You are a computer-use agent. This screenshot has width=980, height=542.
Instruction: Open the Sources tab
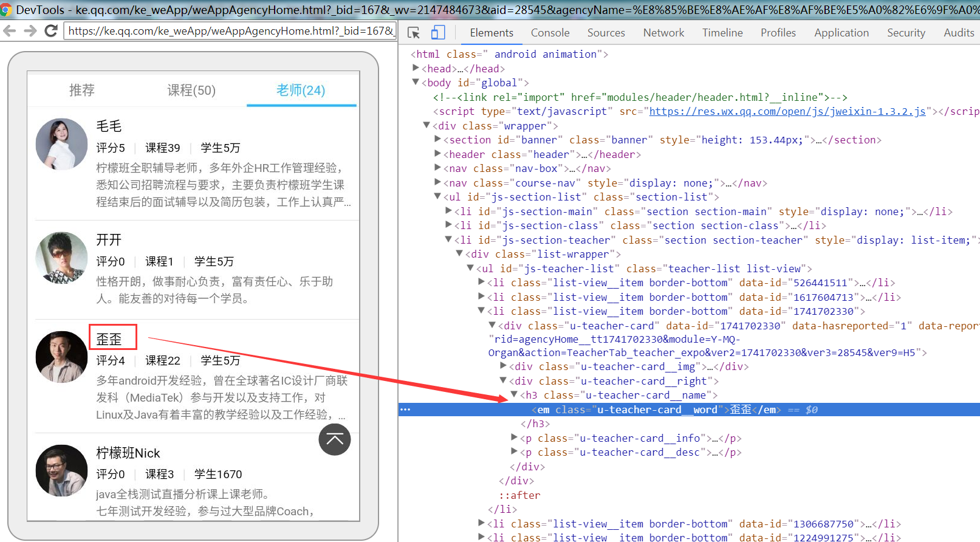coord(606,33)
